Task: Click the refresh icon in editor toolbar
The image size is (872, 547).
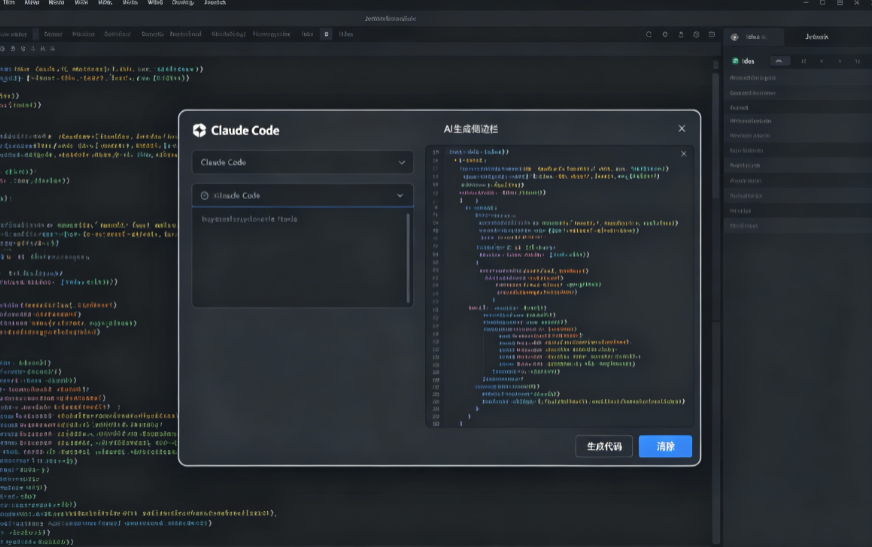Action: click(x=648, y=34)
